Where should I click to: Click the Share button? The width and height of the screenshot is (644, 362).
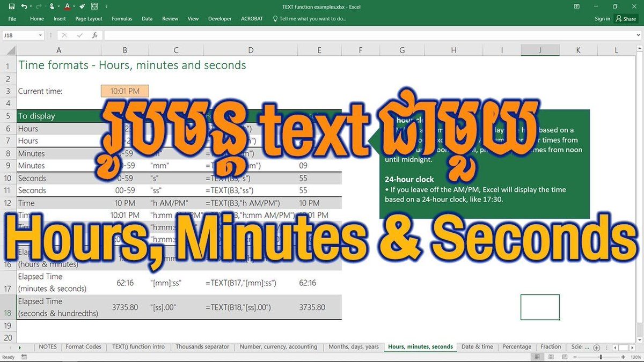point(626,18)
